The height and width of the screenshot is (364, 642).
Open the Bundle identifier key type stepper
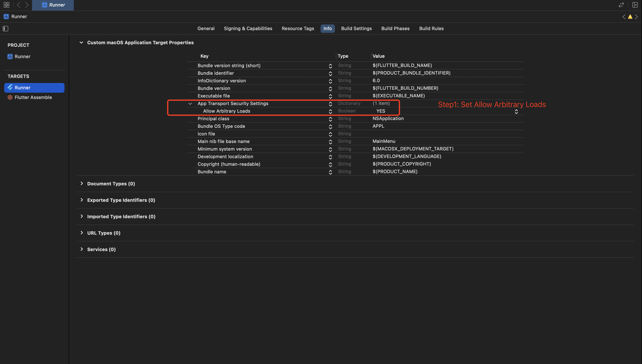(x=330, y=73)
